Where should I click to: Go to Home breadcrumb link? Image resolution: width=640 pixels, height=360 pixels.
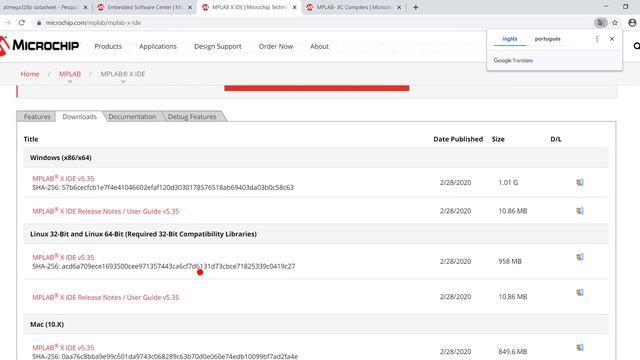pos(30,74)
